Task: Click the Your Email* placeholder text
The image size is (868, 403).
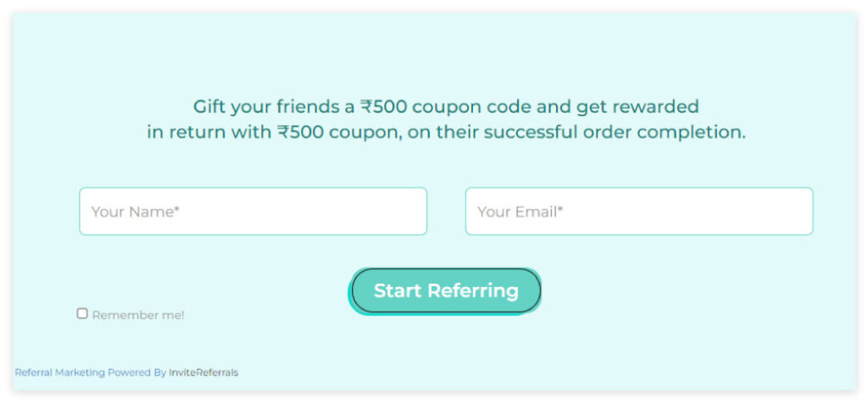Action: (x=520, y=212)
